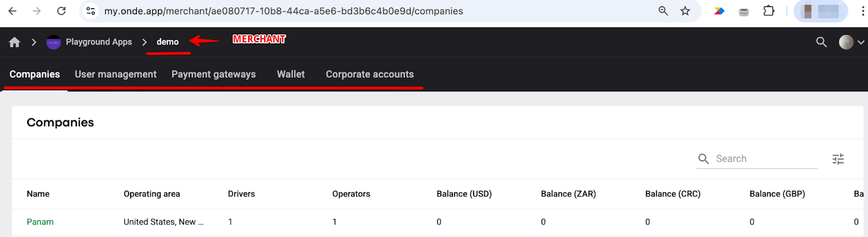View site information icon in address bar

tap(91, 11)
